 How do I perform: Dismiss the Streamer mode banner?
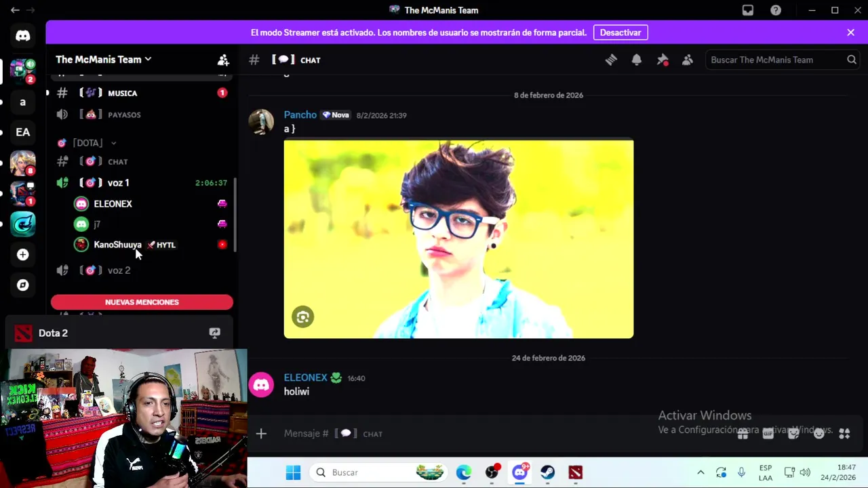(x=851, y=33)
